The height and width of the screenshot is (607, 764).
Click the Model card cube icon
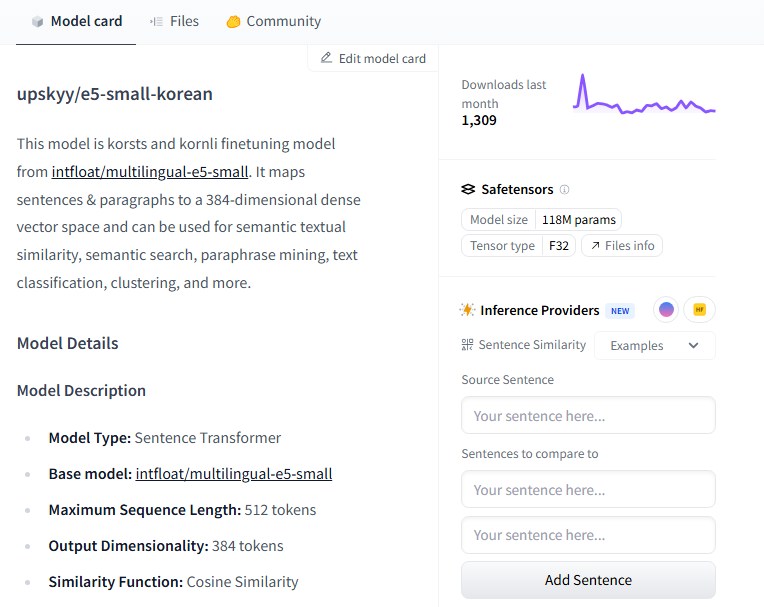(x=37, y=22)
